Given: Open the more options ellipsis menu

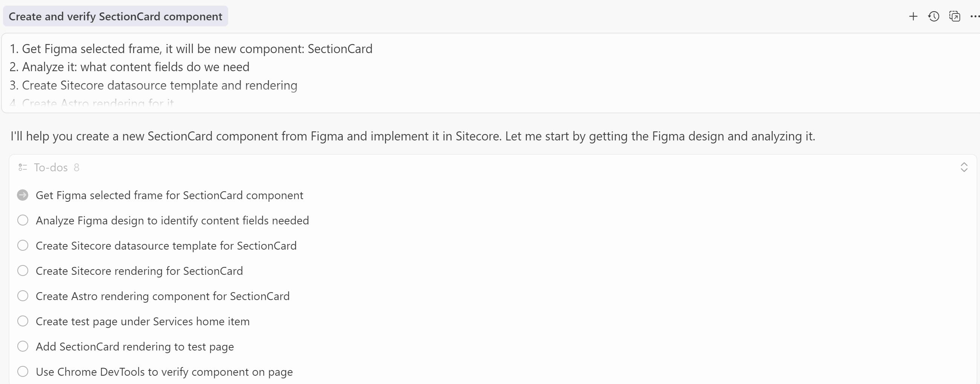Looking at the screenshot, I should [x=974, y=16].
